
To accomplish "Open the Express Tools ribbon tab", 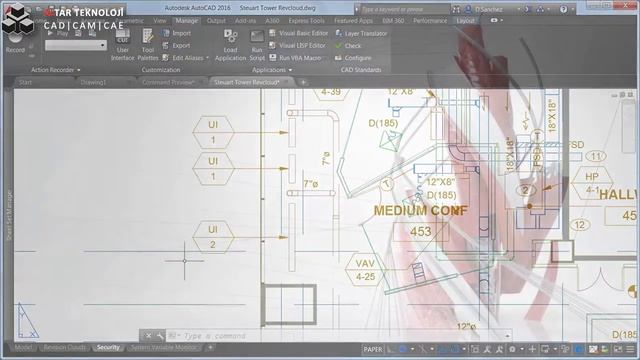I will click(307, 20).
